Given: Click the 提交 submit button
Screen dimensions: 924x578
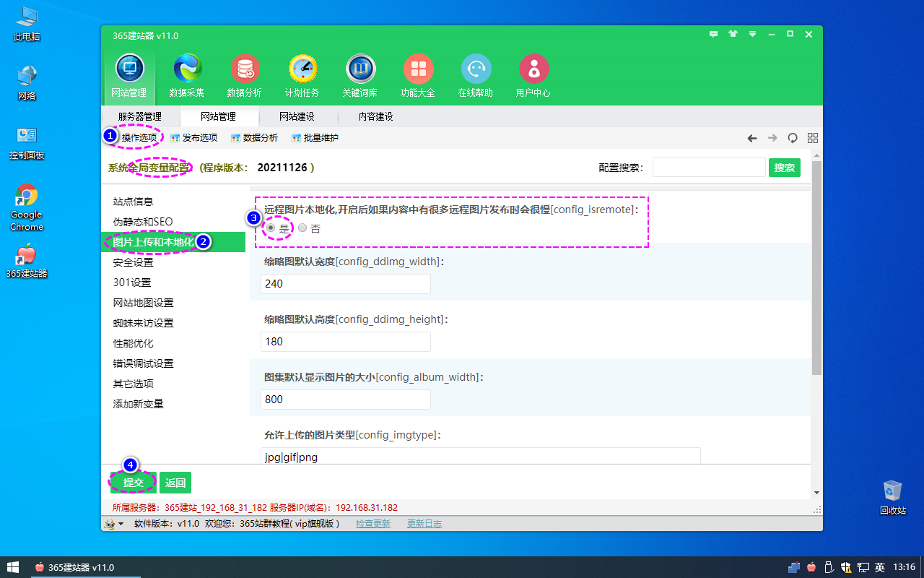Looking at the screenshot, I should click(134, 483).
